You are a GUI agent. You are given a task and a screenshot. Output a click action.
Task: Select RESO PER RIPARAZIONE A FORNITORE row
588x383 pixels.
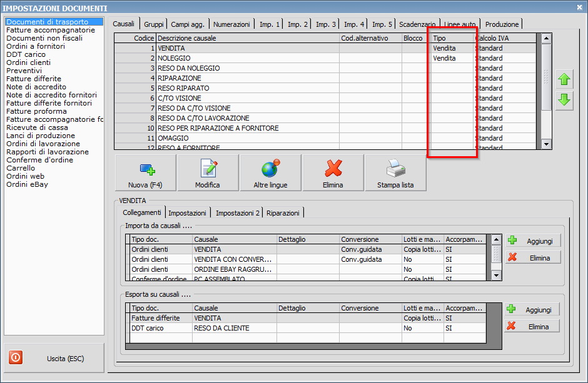[x=325, y=128]
